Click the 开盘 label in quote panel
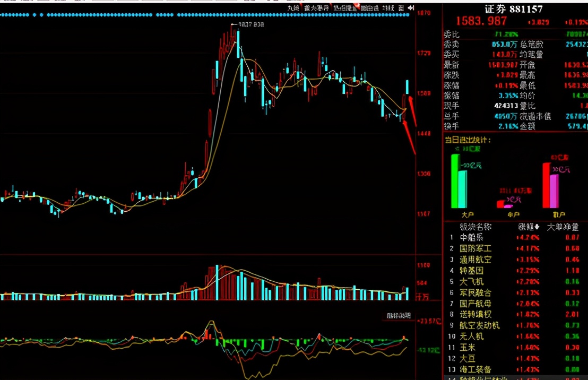The height and width of the screenshot is (380, 588). tap(528, 65)
